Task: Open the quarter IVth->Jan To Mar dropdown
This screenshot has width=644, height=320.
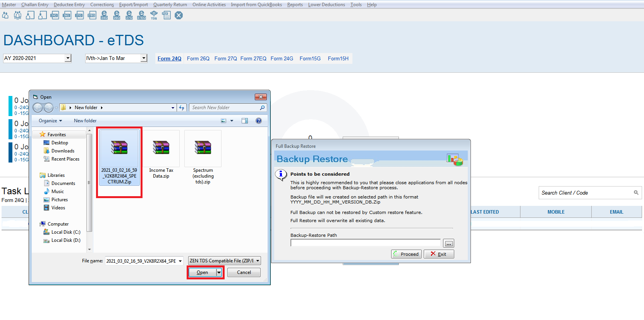Action: point(144,58)
